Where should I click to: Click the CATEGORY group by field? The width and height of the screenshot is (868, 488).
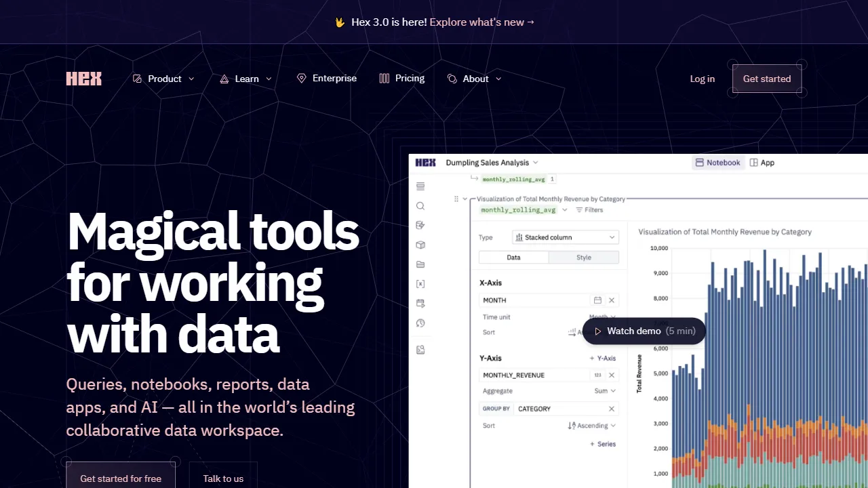[549, 409]
